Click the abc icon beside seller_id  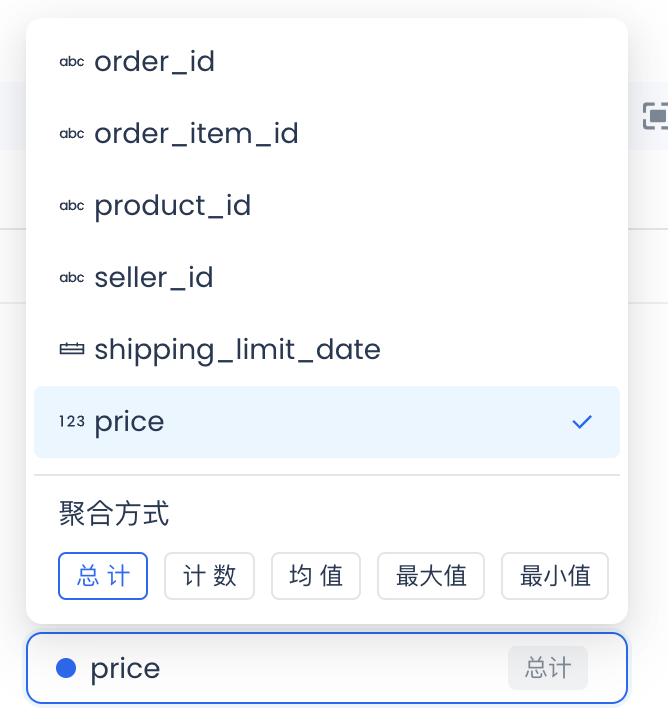[72, 278]
